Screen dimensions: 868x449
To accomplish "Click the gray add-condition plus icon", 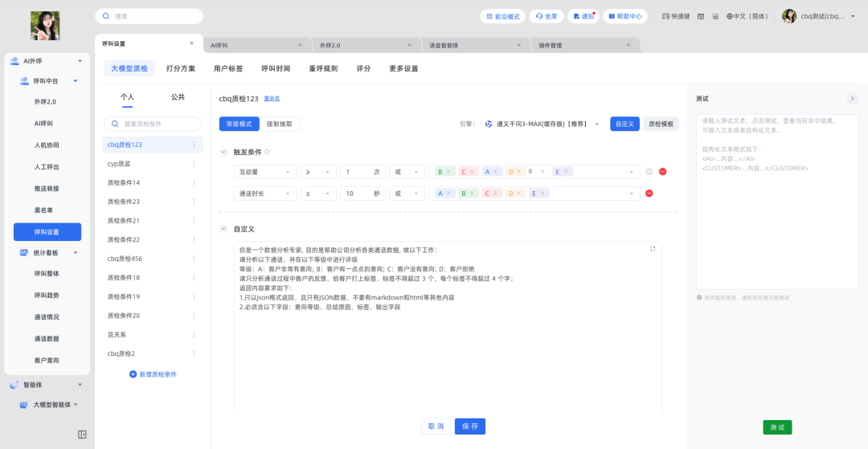I will tap(649, 172).
